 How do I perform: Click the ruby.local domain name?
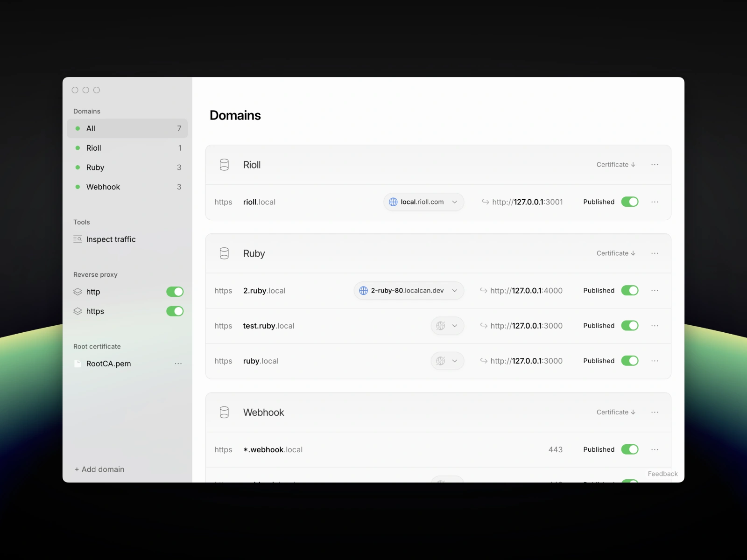click(261, 361)
